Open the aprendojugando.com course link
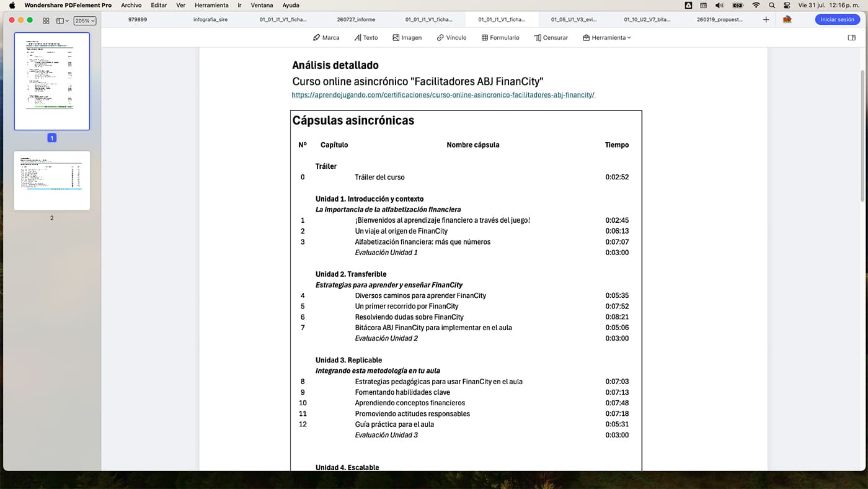This screenshot has width=868, height=489. click(443, 95)
